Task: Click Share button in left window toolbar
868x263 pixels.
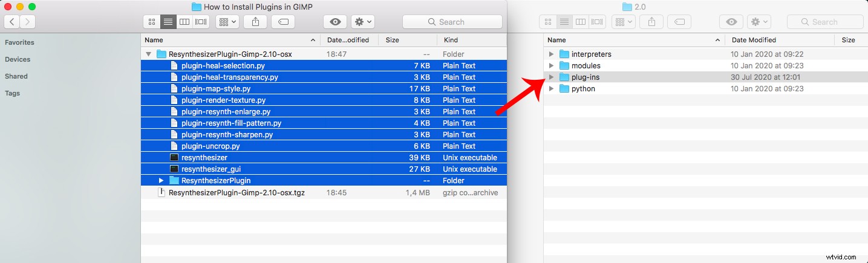Action: pyautogui.click(x=256, y=22)
